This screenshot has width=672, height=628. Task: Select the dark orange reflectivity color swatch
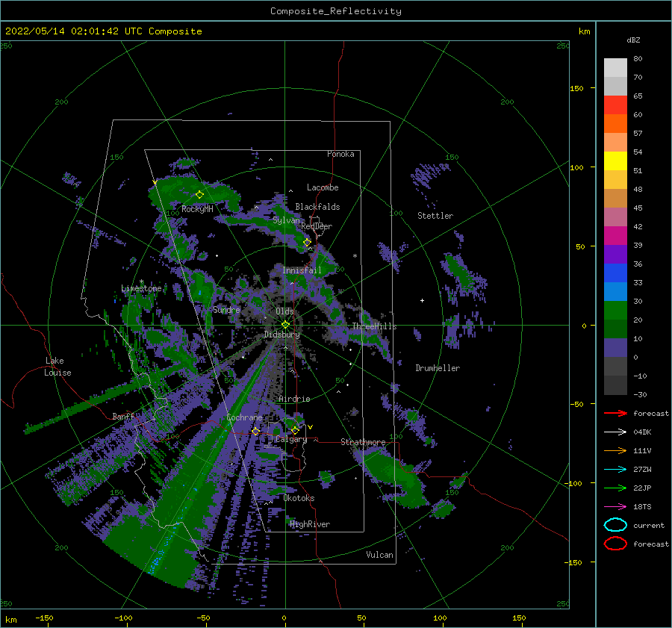tap(615, 123)
